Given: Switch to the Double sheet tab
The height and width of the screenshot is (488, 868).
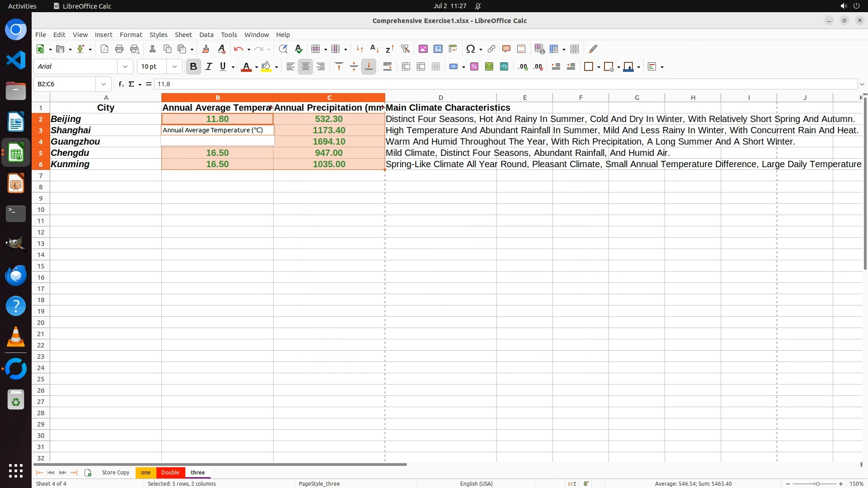Looking at the screenshot, I should (170, 472).
